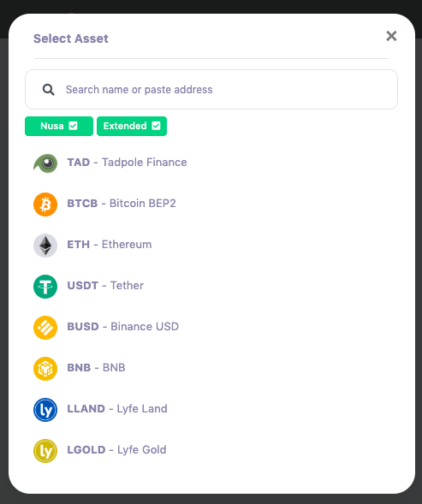The width and height of the screenshot is (422, 504).
Task: Toggle the green Nusa filter button
Action: [x=59, y=126]
